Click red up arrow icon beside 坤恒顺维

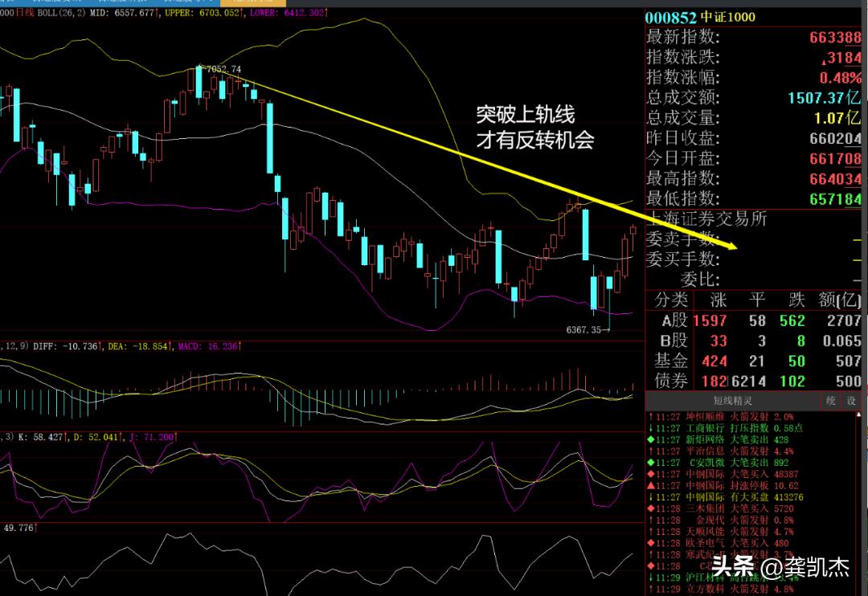point(650,417)
